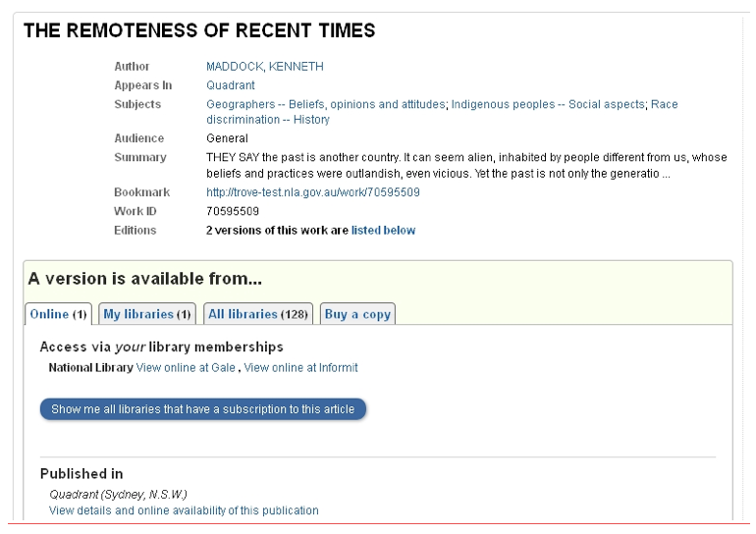Open the My libraries (1) tab
This screenshot has height=534, width=756.
pos(146,314)
